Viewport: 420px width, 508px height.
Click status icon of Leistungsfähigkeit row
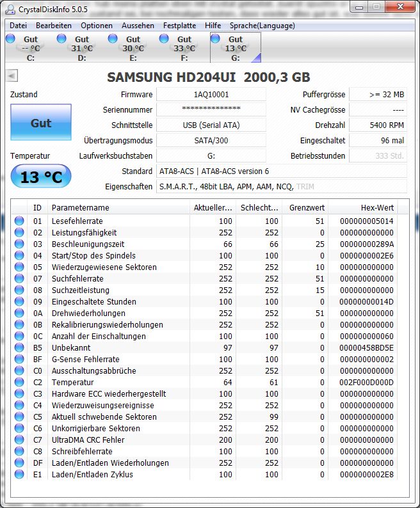click(x=19, y=232)
